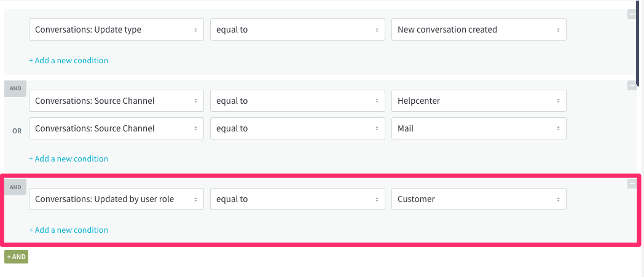Open the 'New conversation created' value dropdown
This screenshot has height=277, width=644.
click(x=479, y=29)
